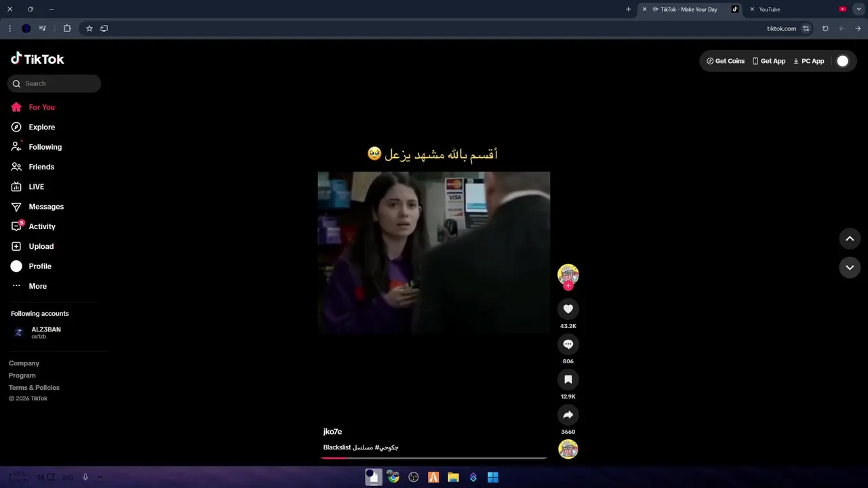This screenshot has height=488, width=868.
Task: Reload the page
Action: coord(825,28)
